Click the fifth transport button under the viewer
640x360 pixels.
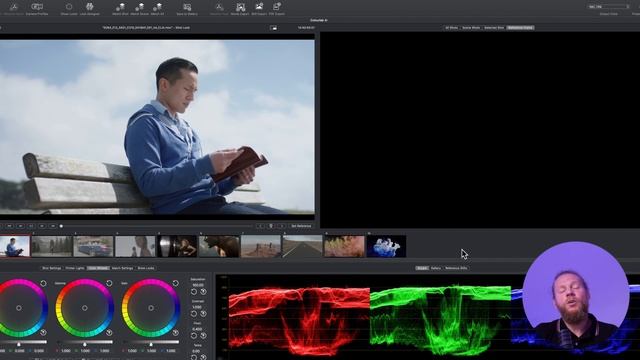pyautogui.click(x=53, y=226)
